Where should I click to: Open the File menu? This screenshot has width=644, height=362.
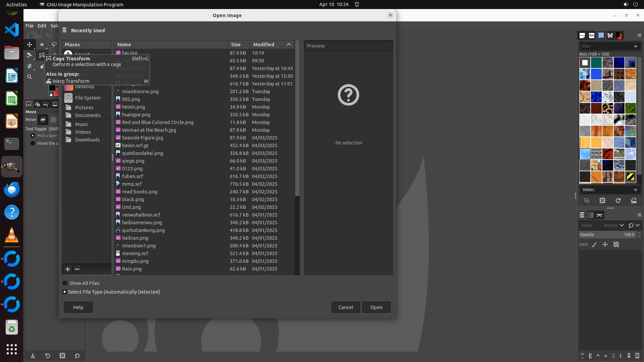coord(30,26)
